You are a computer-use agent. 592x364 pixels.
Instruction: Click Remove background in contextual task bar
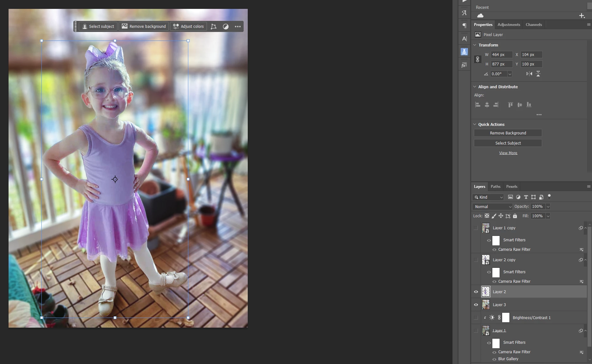pyautogui.click(x=144, y=27)
